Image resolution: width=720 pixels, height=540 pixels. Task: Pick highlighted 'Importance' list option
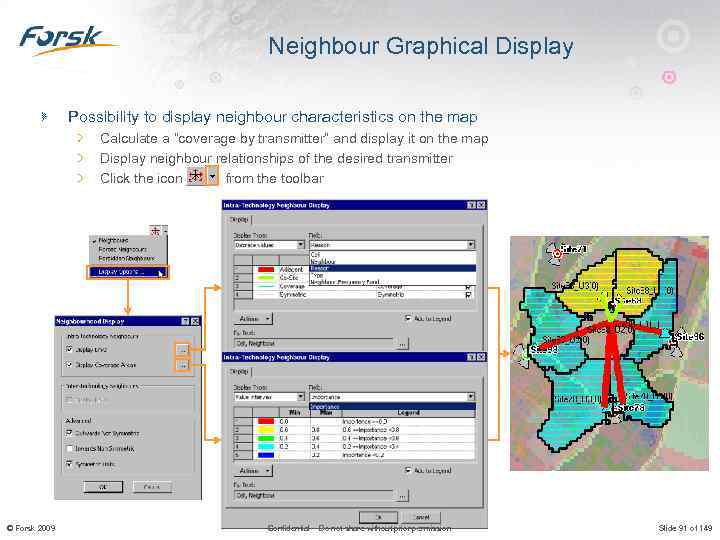[x=393, y=406]
